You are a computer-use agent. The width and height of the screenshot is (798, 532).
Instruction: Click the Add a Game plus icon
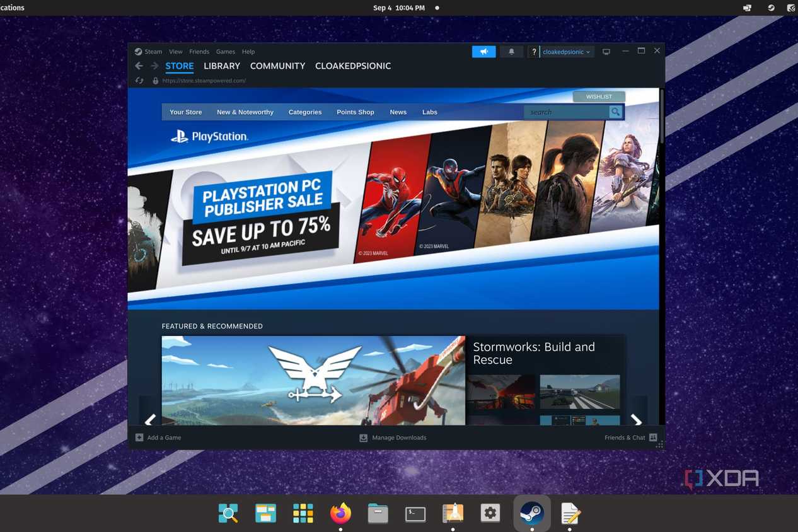point(139,437)
